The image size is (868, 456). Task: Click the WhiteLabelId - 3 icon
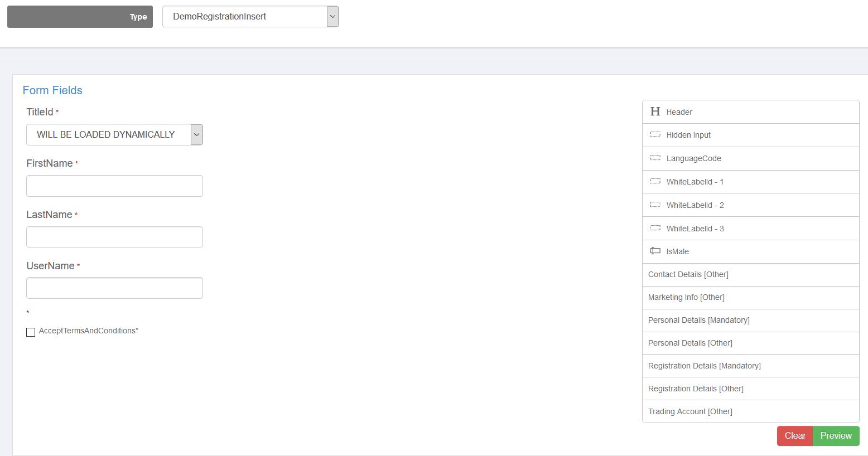click(655, 229)
